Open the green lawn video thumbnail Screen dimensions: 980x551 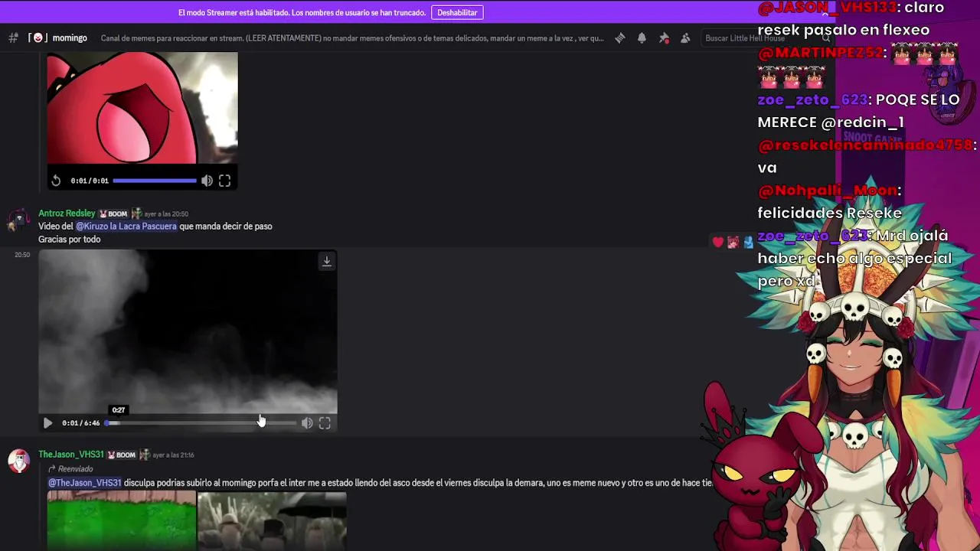click(x=122, y=520)
